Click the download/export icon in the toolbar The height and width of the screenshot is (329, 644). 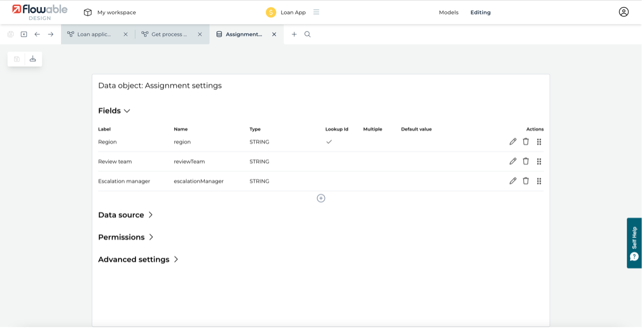click(32, 59)
